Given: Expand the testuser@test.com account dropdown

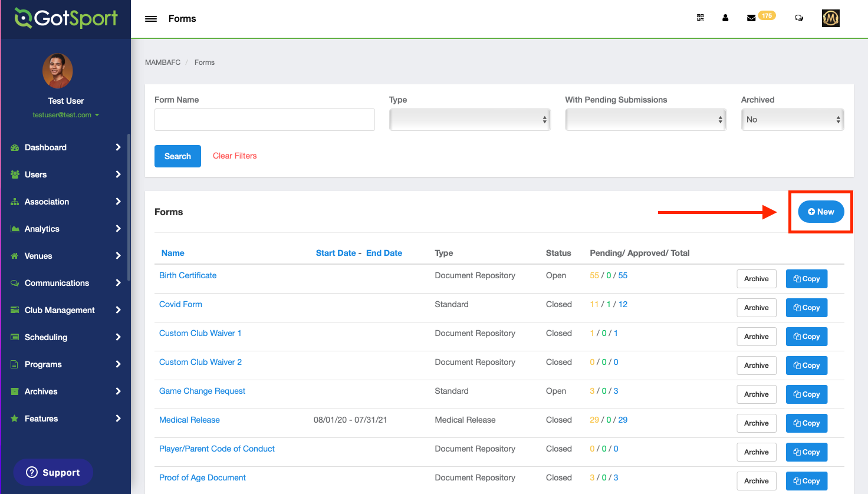Looking at the screenshot, I should tap(65, 115).
